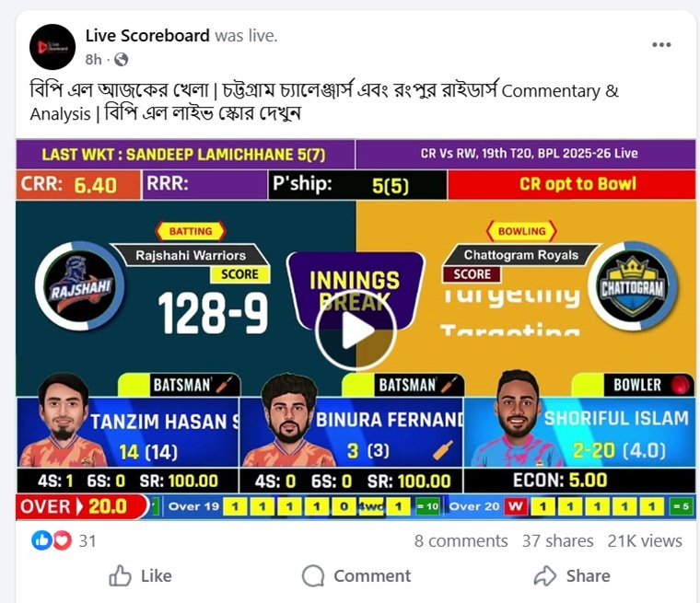This screenshot has height=603, width=700.
Task: Click the Rajshahi Warriors team logo
Action: click(x=79, y=285)
